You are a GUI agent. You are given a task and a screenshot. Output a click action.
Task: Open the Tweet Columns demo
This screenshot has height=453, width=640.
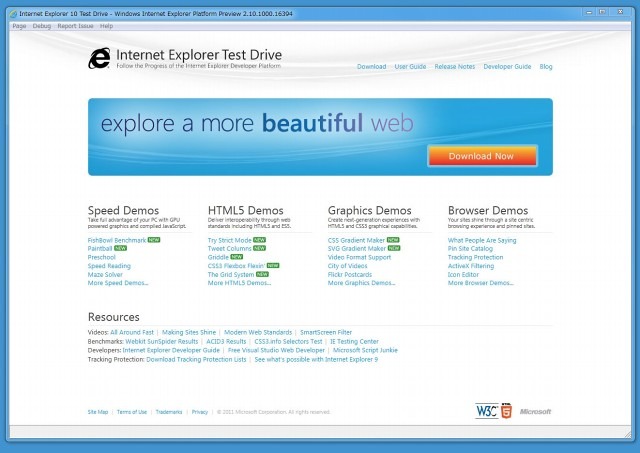pos(229,249)
